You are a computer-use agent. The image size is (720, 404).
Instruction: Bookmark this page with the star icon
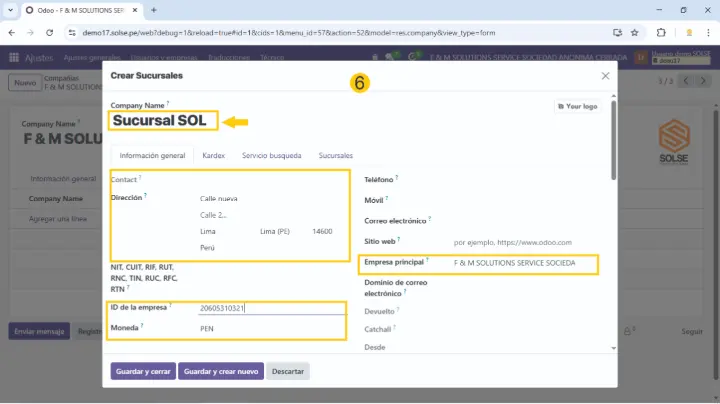point(634,32)
